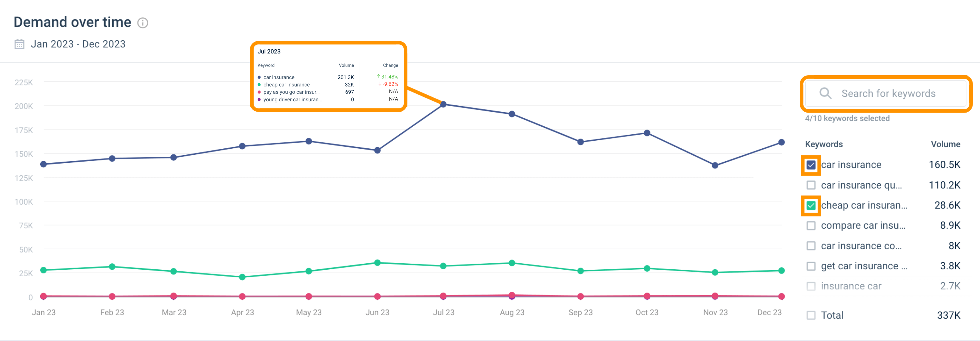Viewport: 980px width, 341px height.
Task: Check the car insurance quotes keyword
Action: (811, 185)
